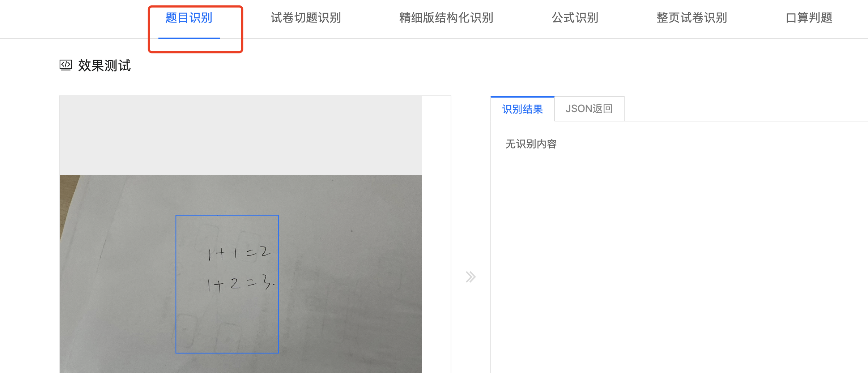Image resolution: width=868 pixels, height=373 pixels.
Task: Select the 题目识别 tab
Action: pos(189,18)
